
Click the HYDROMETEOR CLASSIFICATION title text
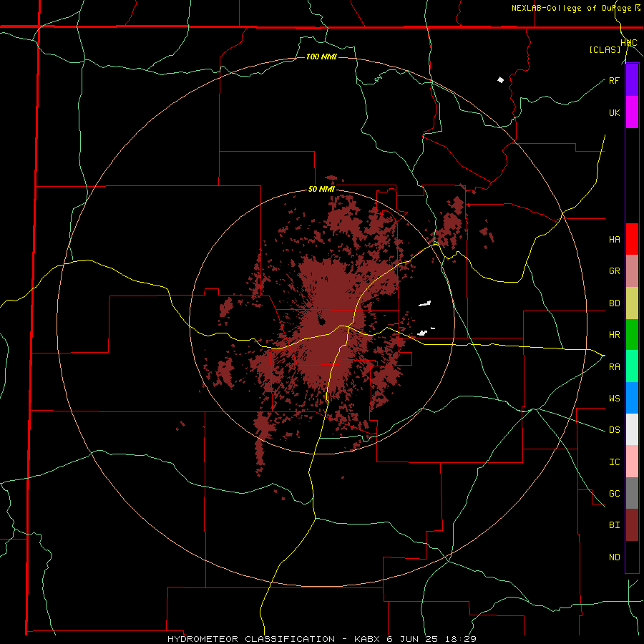tap(251, 639)
